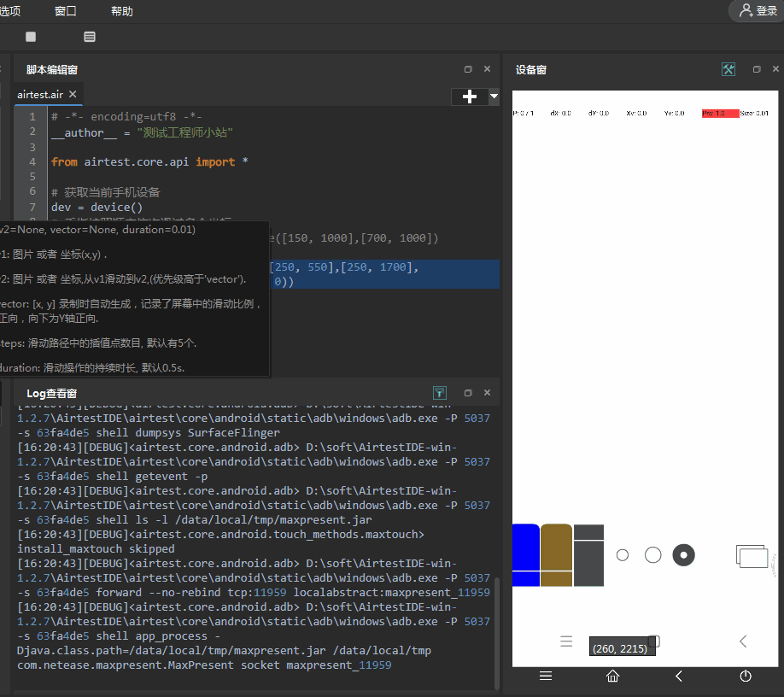
Task: Click the red Prs: 1.0 indicator
Action: pyautogui.click(x=720, y=114)
